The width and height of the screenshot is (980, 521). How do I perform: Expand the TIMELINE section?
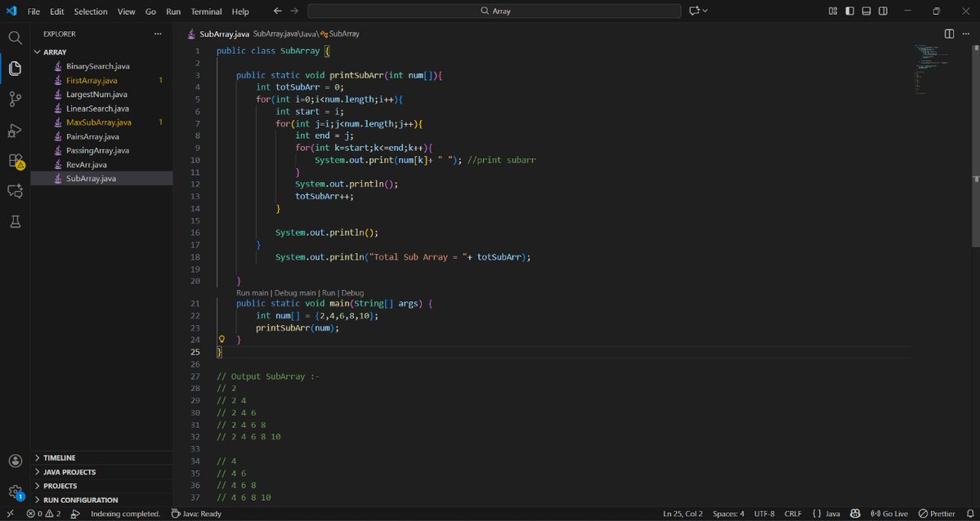point(61,457)
